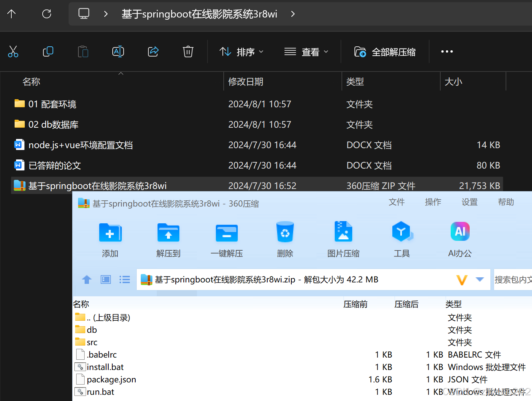
Task: Sort Explorer list by 修改日期 column
Action: (x=246, y=82)
